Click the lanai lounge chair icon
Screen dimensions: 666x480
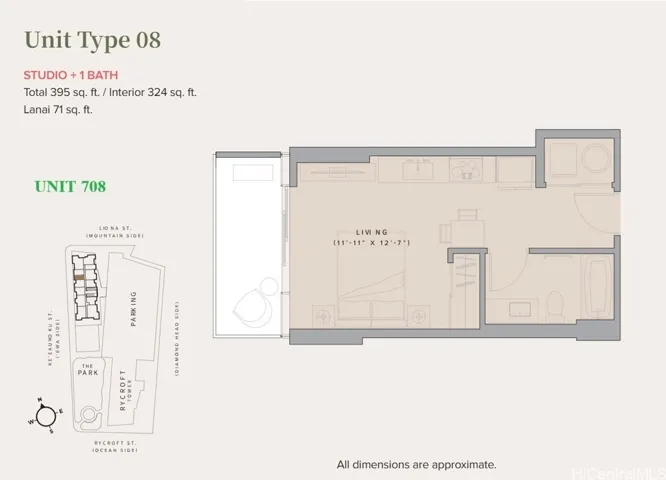coord(251,307)
